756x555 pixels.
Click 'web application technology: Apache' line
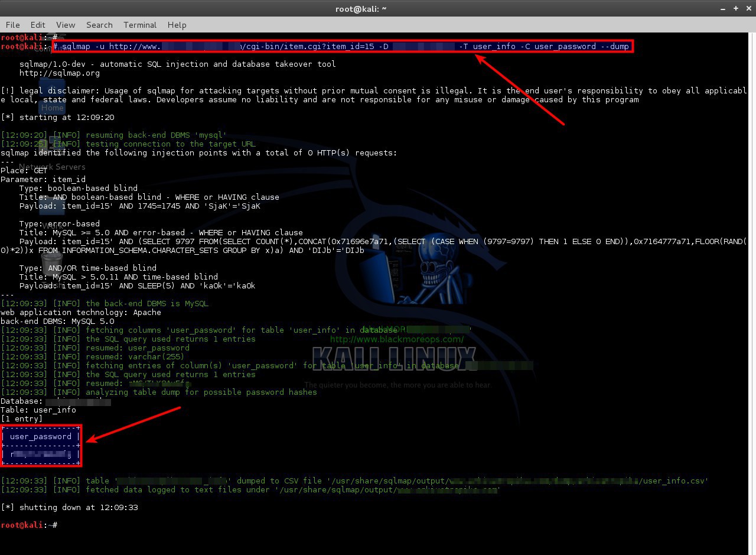[x=81, y=312]
